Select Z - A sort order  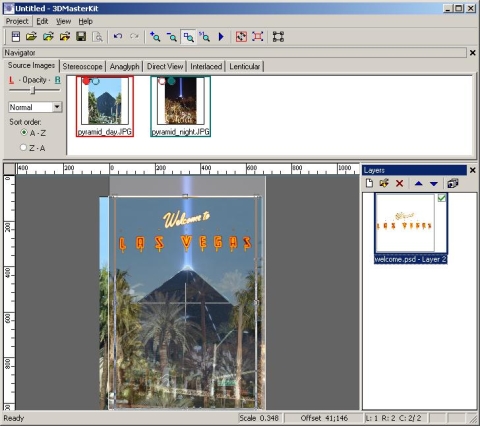click(23, 147)
